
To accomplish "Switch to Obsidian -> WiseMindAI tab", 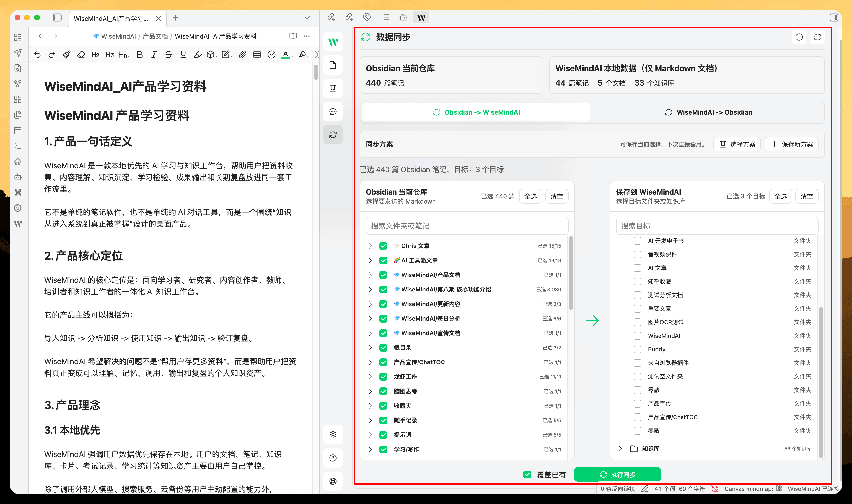I will 476,112.
